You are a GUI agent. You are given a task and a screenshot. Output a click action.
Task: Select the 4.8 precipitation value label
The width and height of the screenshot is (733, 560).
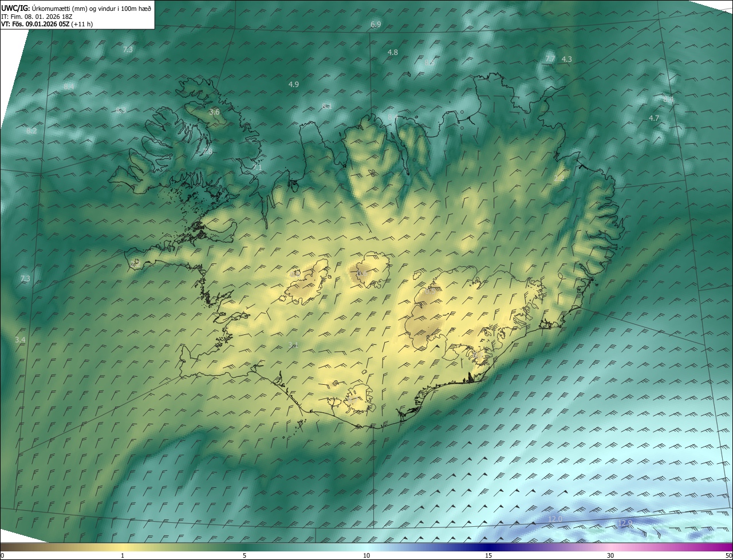click(x=393, y=53)
